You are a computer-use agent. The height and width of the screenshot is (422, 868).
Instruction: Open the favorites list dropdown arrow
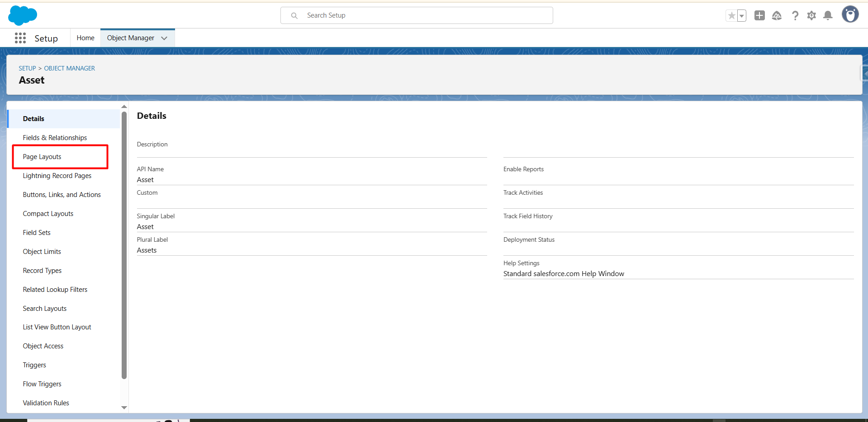tap(742, 16)
